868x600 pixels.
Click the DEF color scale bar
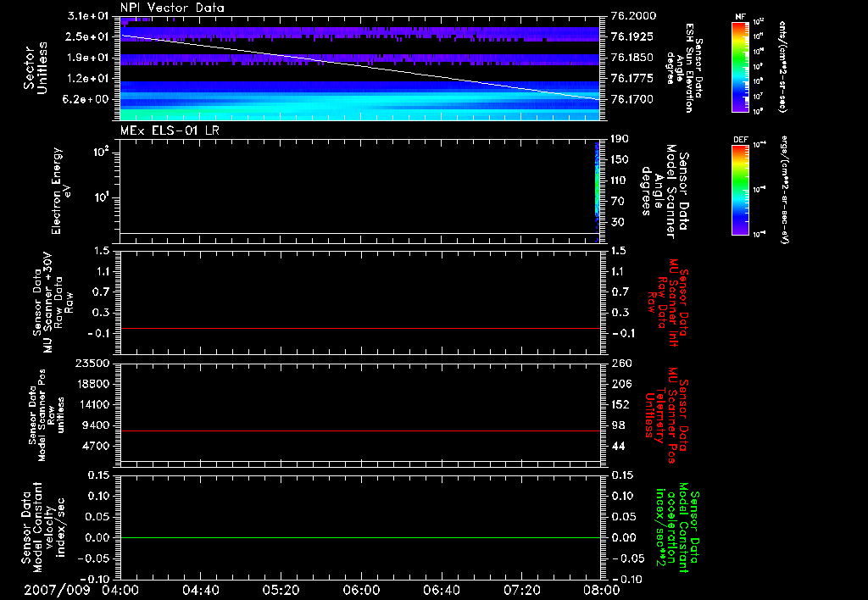740,190
